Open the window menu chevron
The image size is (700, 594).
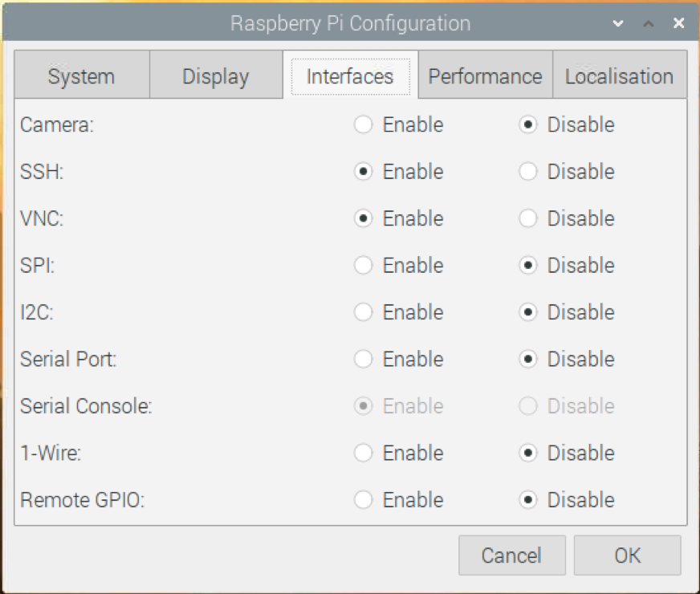[617, 23]
